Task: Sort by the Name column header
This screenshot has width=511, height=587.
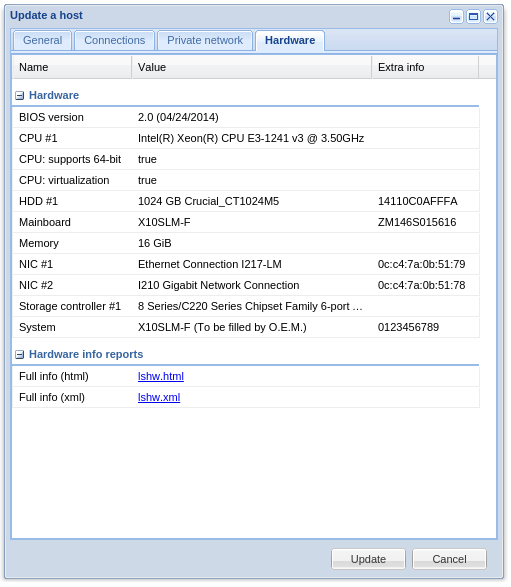Action: 72,67
